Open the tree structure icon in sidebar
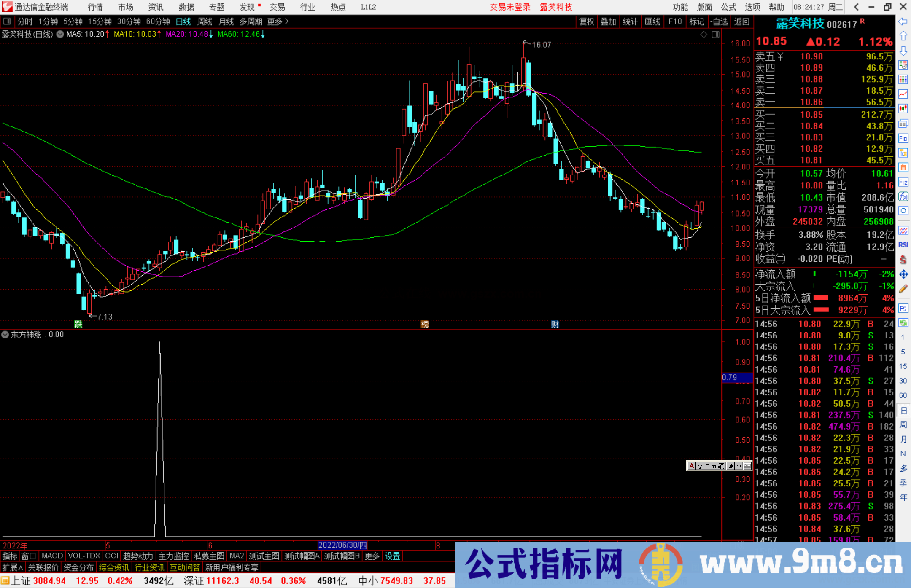Viewport: 911px width, 588px height. pyautogui.click(x=903, y=153)
